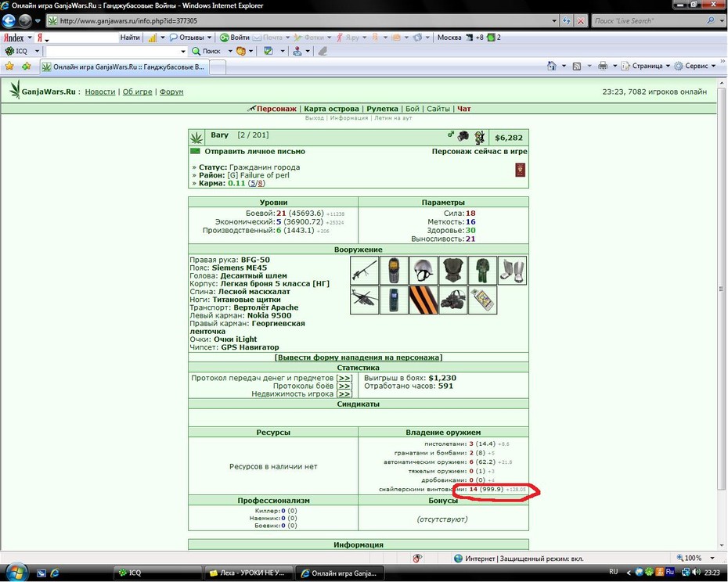Screen dimensions: 728x582
Task: Click the Войти button in Yandex toolbar
Action: pos(235,38)
